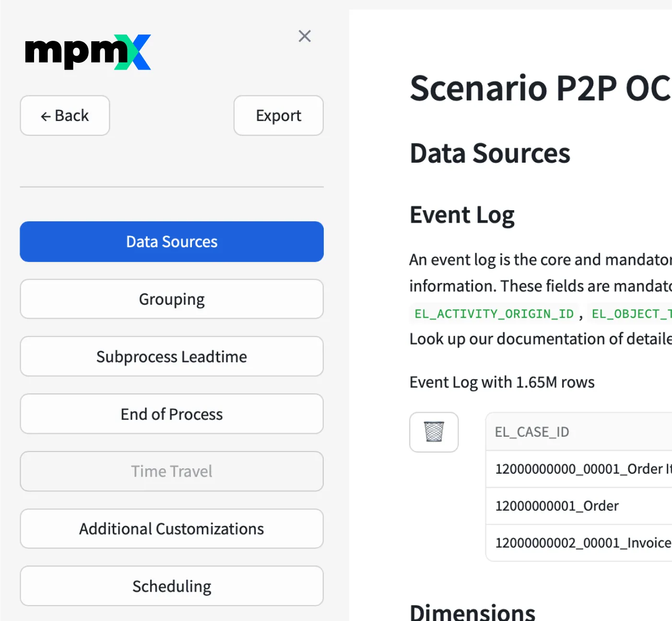Open the trash icon next to EL_CASE_ID table
The image size is (672, 621).
pyautogui.click(x=434, y=432)
